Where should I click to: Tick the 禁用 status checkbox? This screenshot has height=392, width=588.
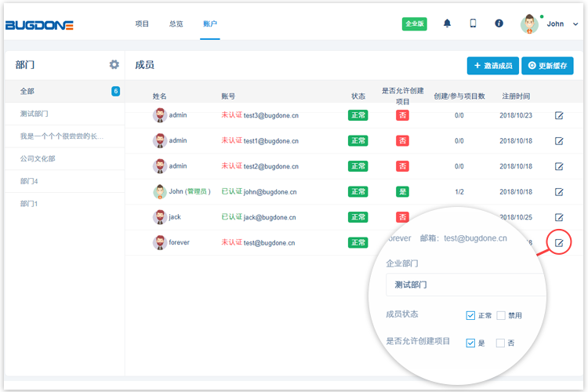tap(501, 315)
